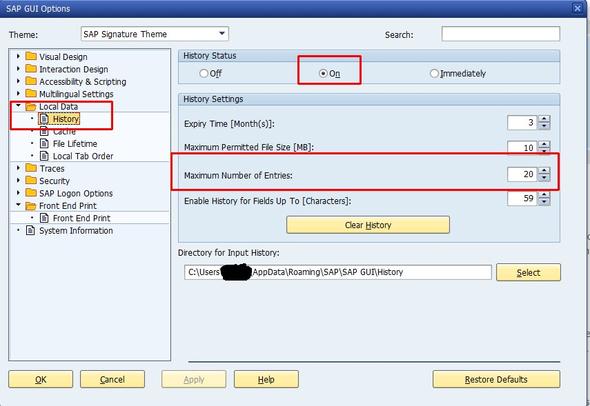Viewport: 590px width, 406px height.
Task: Click the SAP Logon Options folder icon
Action: pyautogui.click(x=31, y=193)
